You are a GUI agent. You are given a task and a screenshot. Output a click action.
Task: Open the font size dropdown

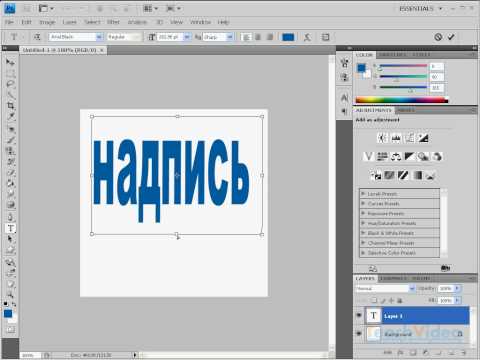[187, 37]
